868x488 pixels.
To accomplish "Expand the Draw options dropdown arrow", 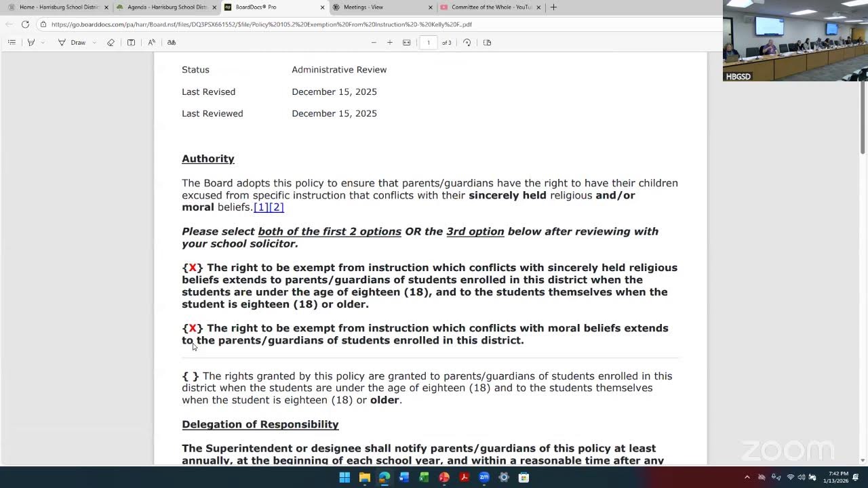I will pyautogui.click(x=94, y=42).
